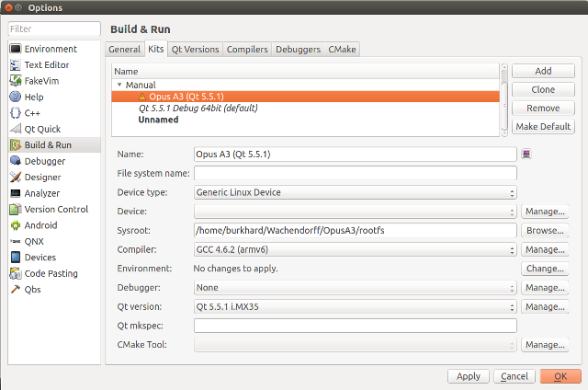588x390 pixels.
Task: Open the Environment settings category icon
Action: point(16,49)
